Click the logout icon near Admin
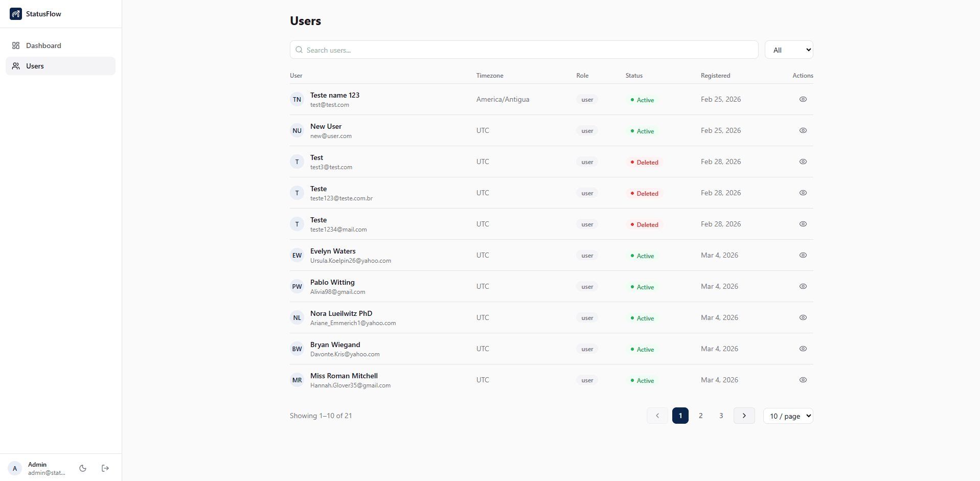 [105, 468]
